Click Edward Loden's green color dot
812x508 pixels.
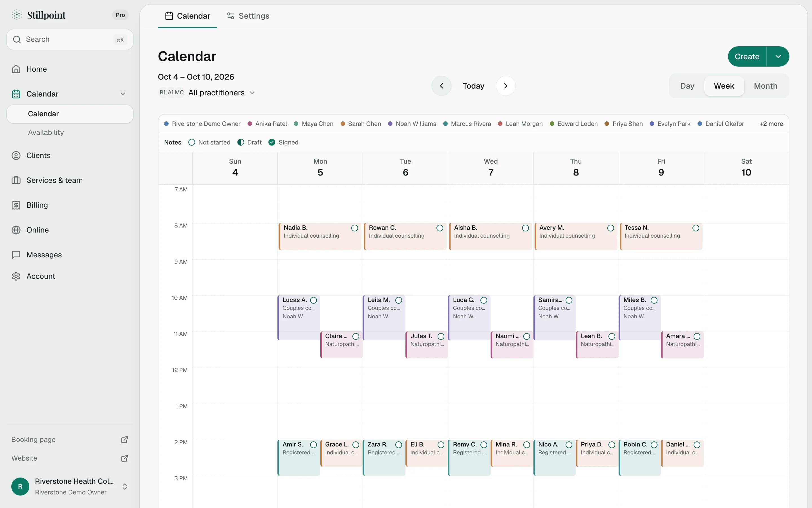point(551,124)
